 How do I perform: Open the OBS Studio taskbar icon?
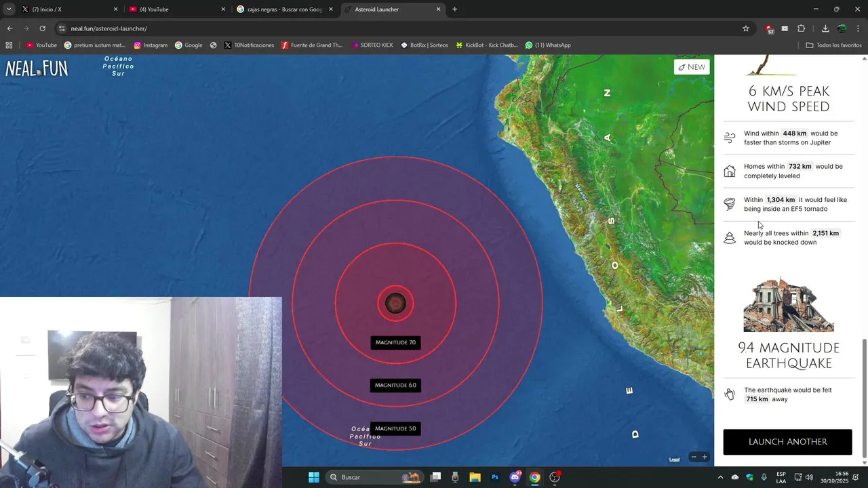click(555, 477)
